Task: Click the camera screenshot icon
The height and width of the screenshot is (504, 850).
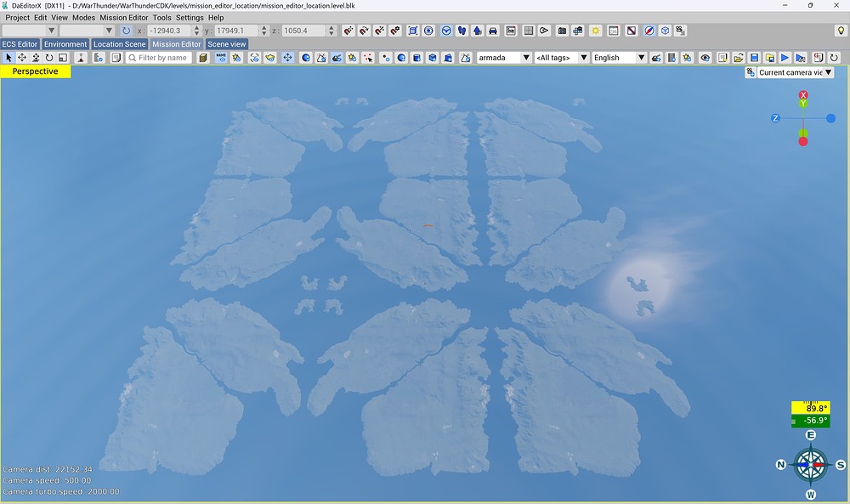Action: click(x=562, y=31)
